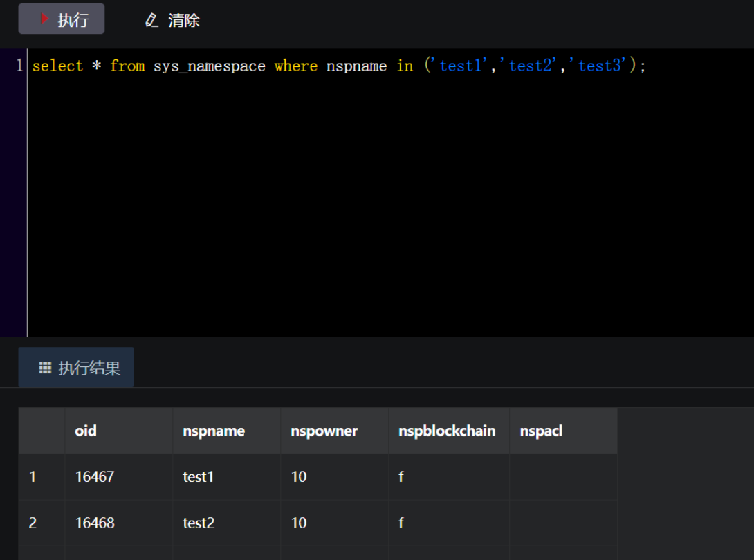Click sys_namespace in the SQL statement
Screen dimensions: 754x560
[209, 66]
